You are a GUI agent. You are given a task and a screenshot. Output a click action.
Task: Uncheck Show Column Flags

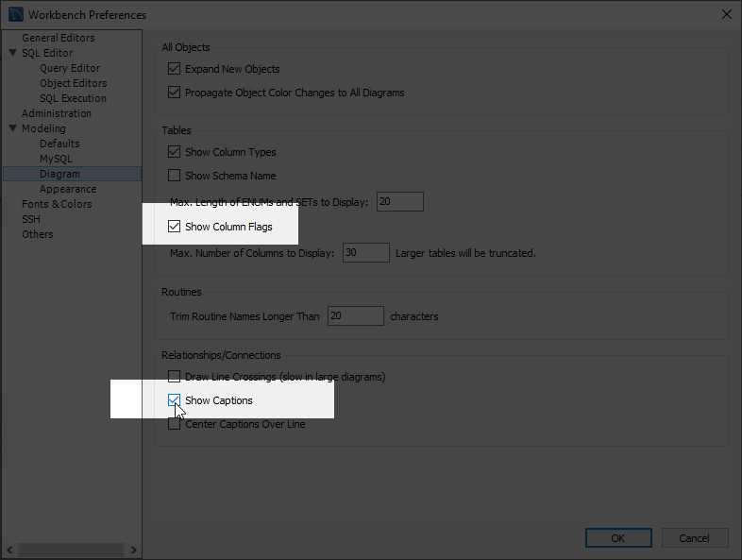174,227
